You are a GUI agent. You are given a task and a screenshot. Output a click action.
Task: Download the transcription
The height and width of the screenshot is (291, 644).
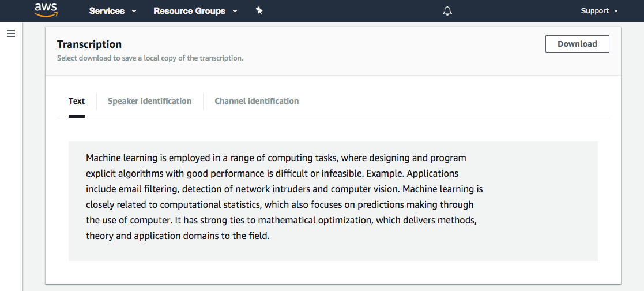tap(577, 44)
